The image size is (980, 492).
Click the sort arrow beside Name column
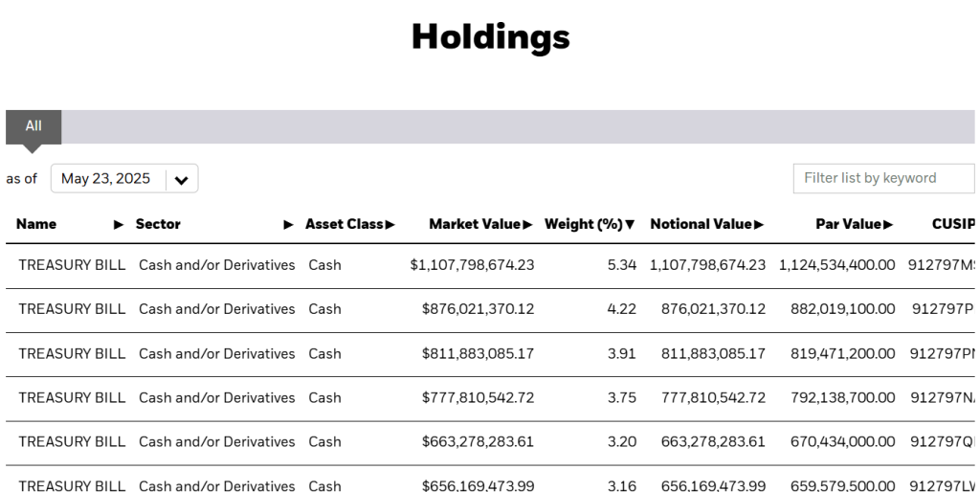119,224
